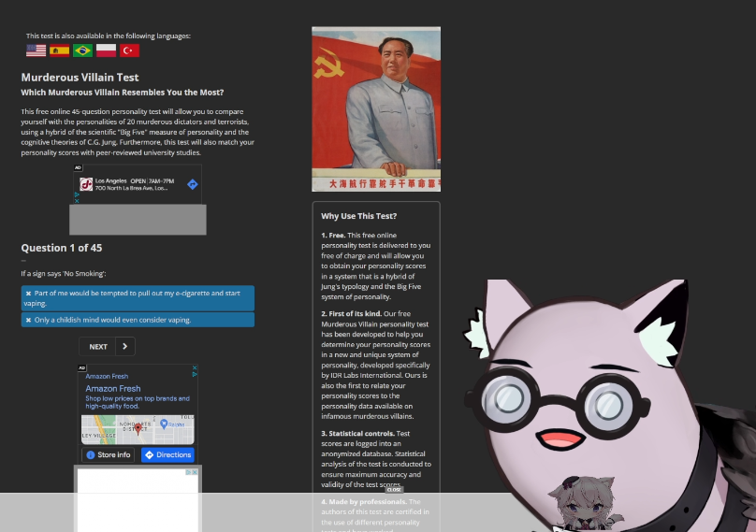This screenshot has height=532, width=756.
Task: Click 'Los Angeles OPEN 7AM-7PM' ad text
Action: point(135,181)
